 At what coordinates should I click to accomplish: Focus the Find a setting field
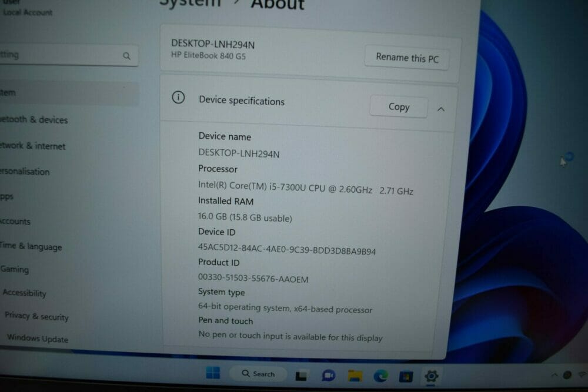[68, 55]
